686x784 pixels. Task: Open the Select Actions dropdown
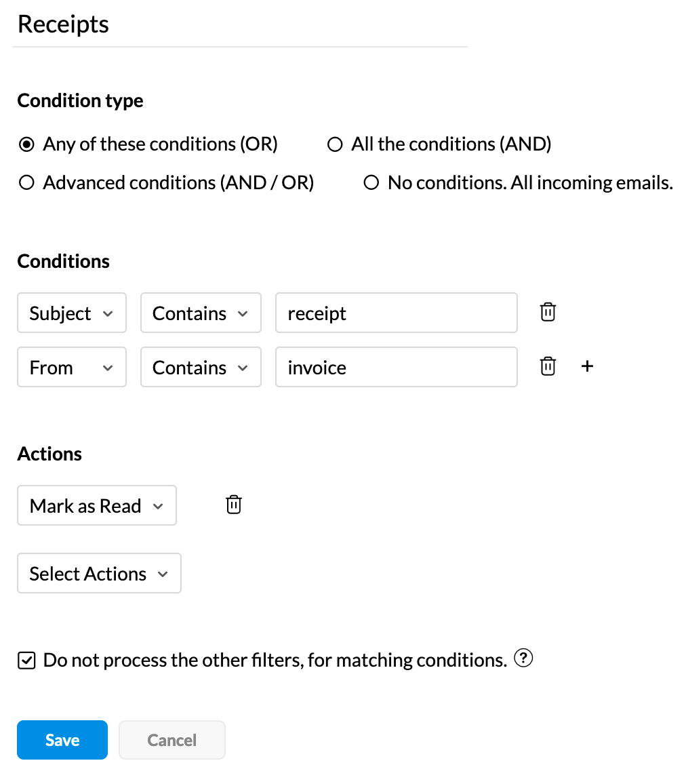pos(100,574)
